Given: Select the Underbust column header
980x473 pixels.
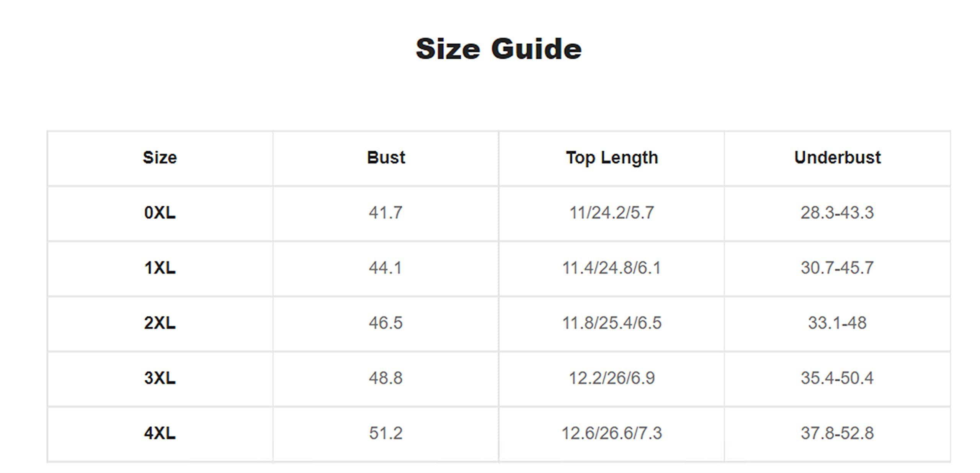Looking at the screenshot, I should click(837, 157).
